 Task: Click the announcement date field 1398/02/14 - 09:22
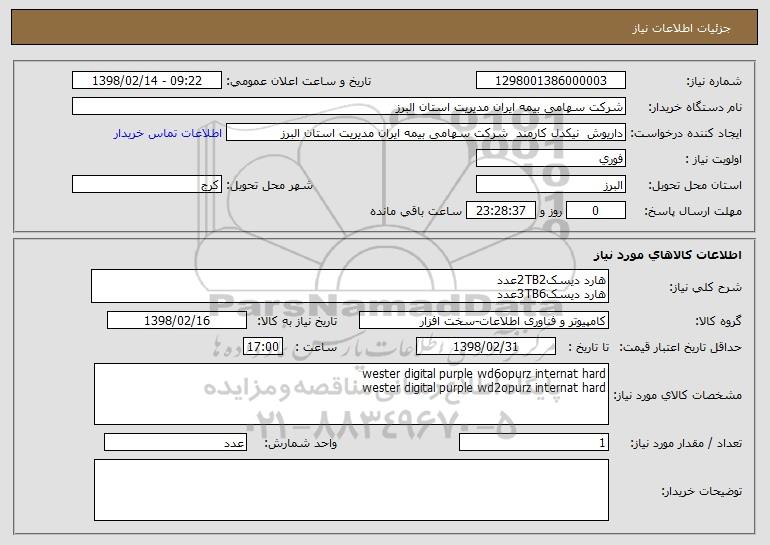click(x=147, y=80)
